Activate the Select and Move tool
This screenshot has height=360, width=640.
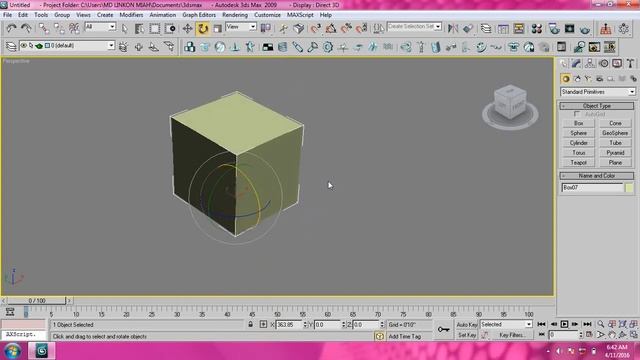click(x=187, y=28)
